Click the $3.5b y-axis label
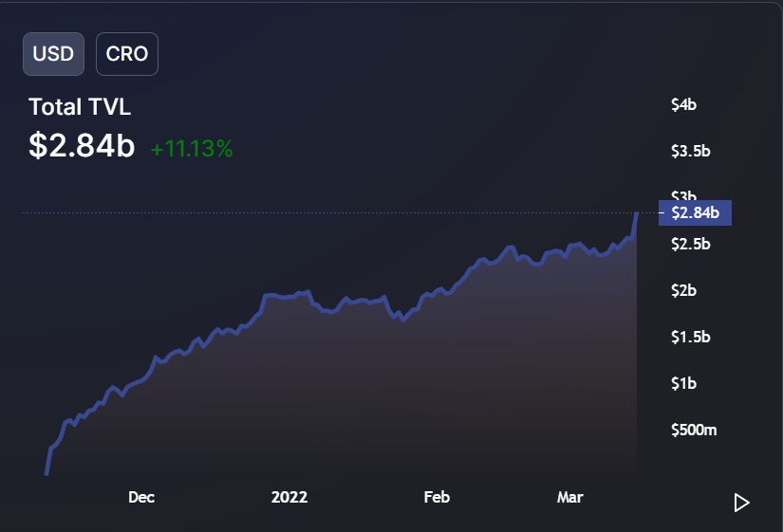This screenshot has width=783, height=532. (691, 151)
